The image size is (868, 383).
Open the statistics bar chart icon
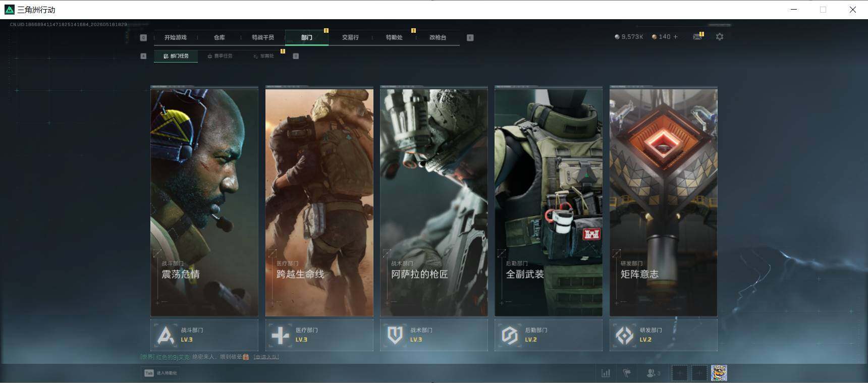(x=606, y=373)
